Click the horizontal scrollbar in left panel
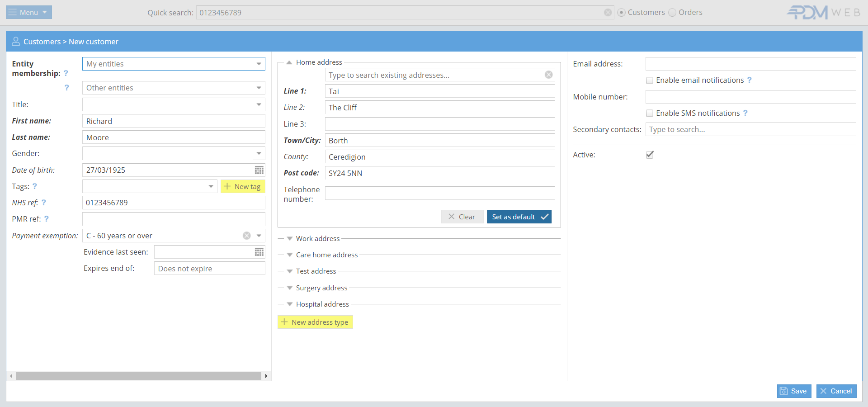This screenshot has width=868, height=407. coord(138,376)
